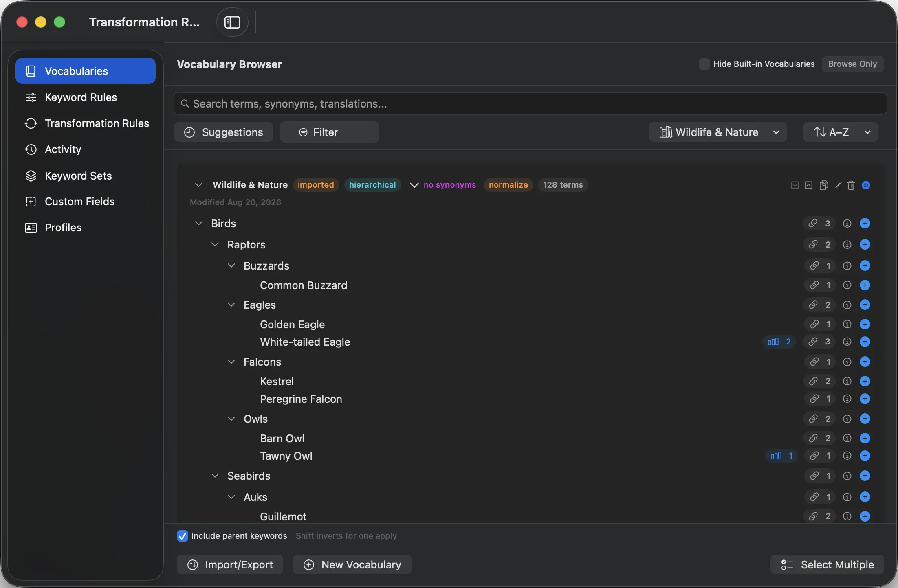Screen dimensions: 898x588
Task: Focus the search terms input field
Action: [530, 103]
